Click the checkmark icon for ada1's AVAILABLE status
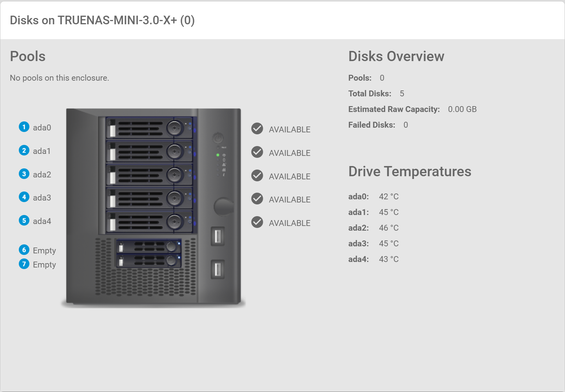The image size is (565, 392). (257, 152)
